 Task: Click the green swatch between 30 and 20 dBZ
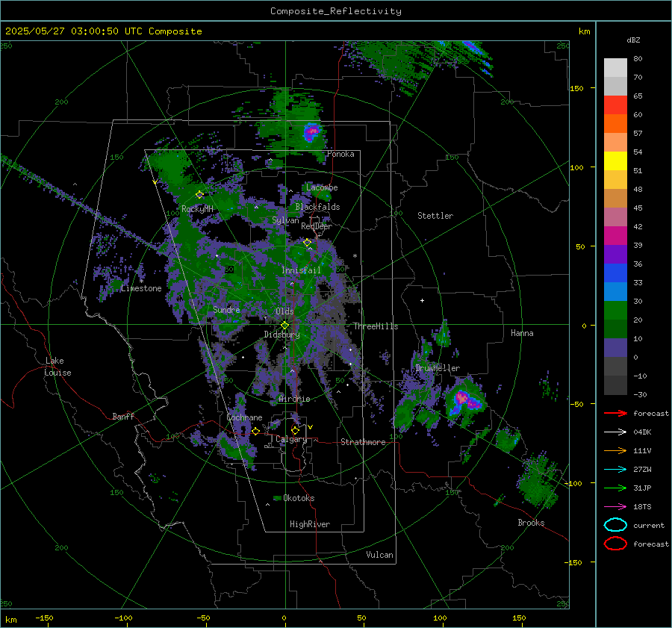click(x=615, y=310)
